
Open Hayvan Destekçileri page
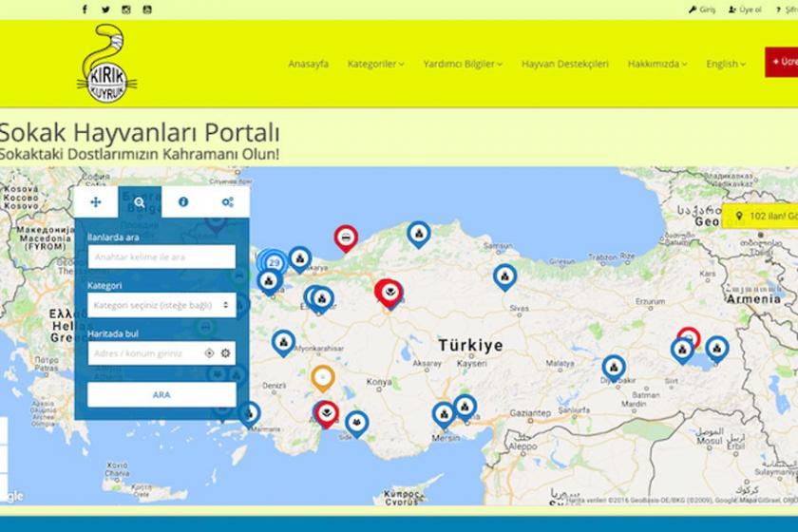(x=565, y=64)
